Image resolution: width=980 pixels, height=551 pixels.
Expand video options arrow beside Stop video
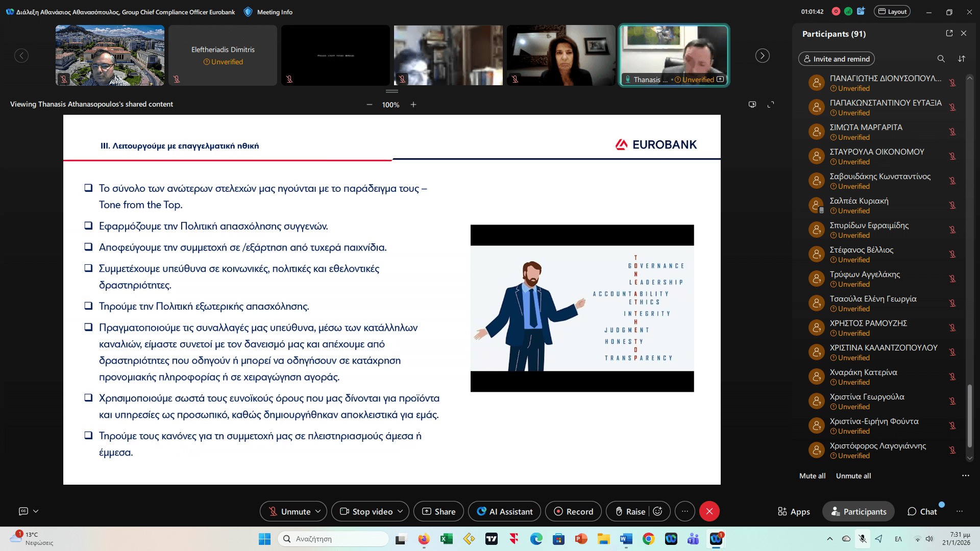pos(400,511)
